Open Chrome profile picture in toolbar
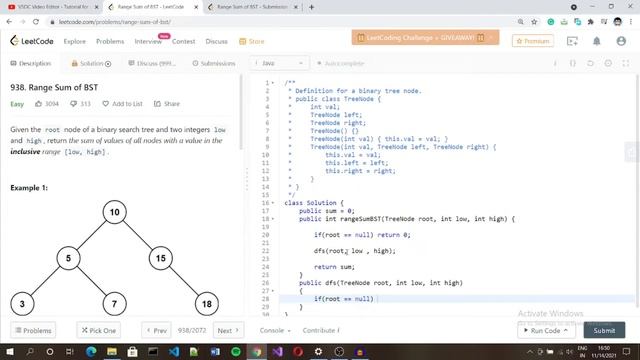 point(618,22)
